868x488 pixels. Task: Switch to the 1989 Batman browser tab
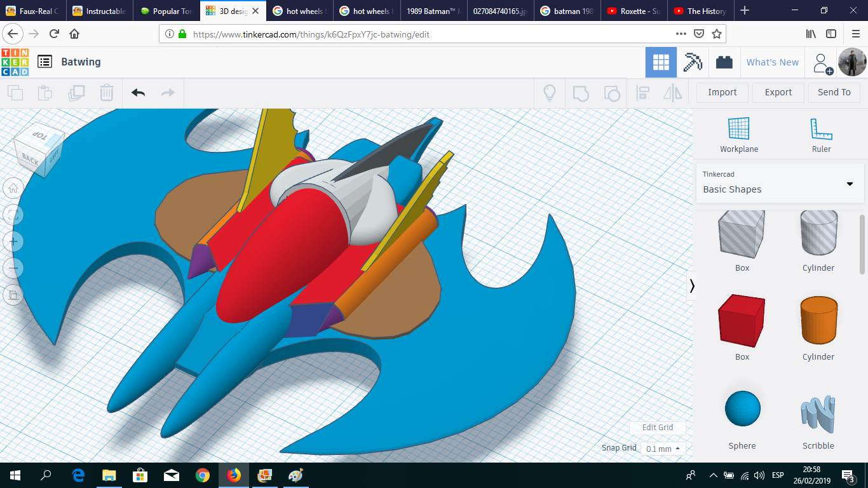(434, 11)
